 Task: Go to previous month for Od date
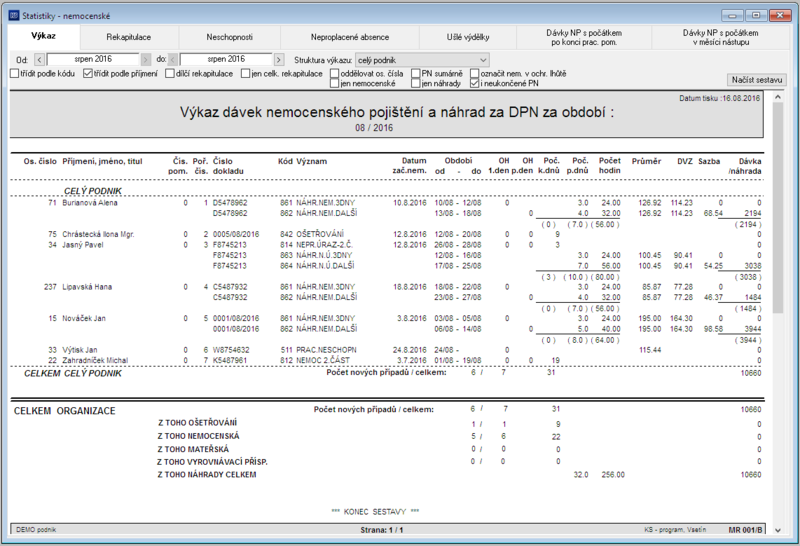(x=39, y=60)
